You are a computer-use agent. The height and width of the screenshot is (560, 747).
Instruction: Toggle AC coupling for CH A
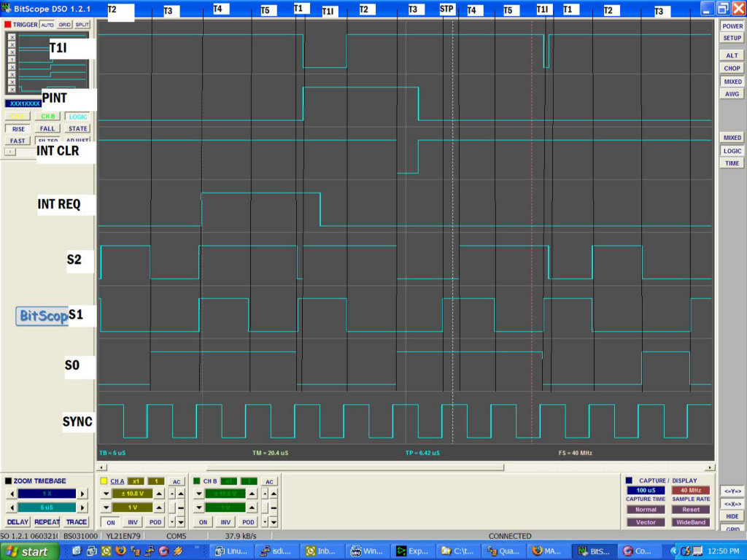point(177,481)
